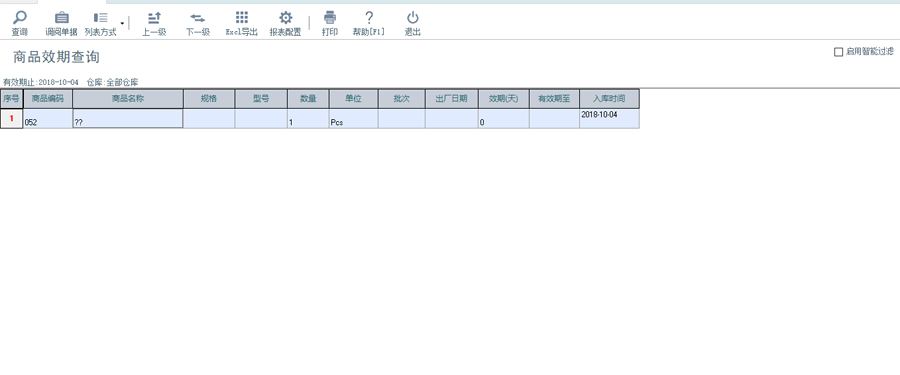The width and height of the screenshot is (900, 375).
Task: Open 帮助[F1] question mark icon
Action: point(369,18)
